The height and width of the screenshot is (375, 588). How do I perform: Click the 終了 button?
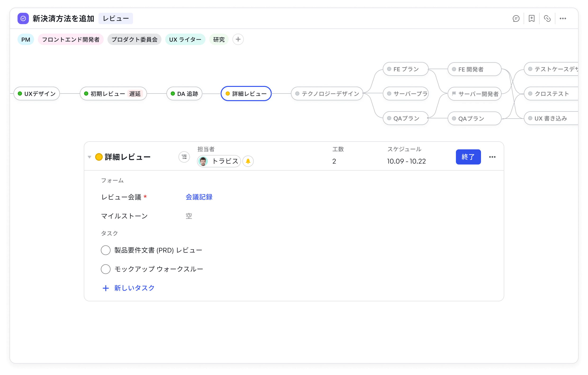click(x=468, y=157)
